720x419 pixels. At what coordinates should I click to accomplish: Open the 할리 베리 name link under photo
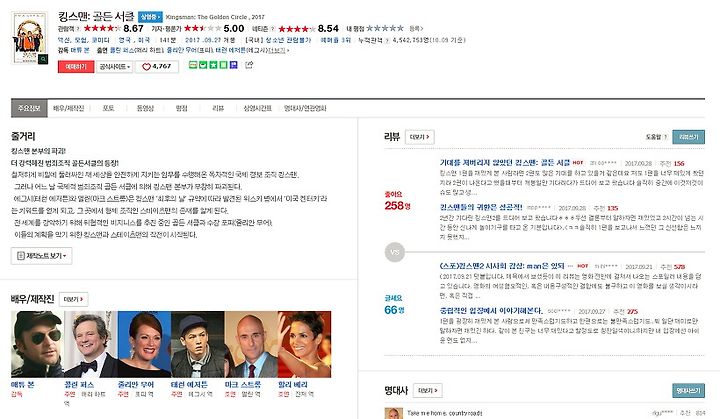293,385
